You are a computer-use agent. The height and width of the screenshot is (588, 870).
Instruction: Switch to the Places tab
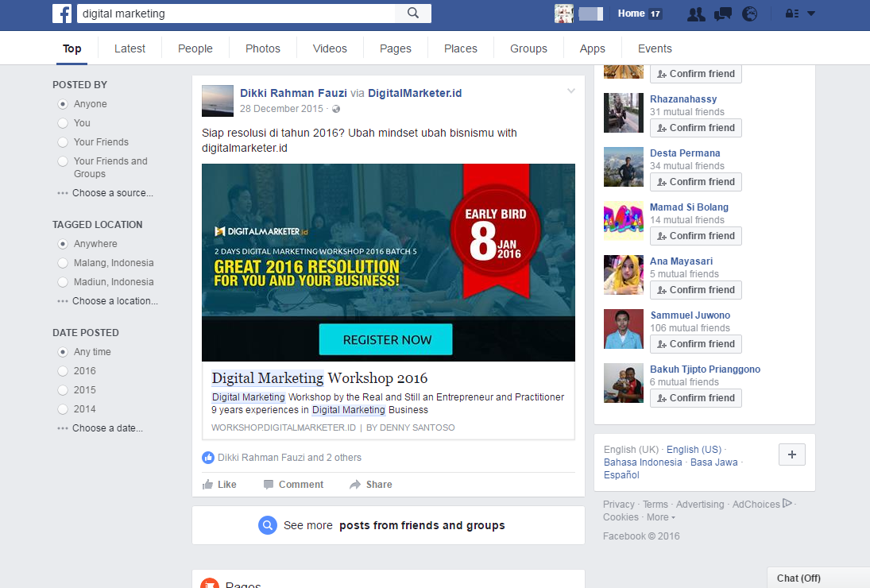coord(461,48)
